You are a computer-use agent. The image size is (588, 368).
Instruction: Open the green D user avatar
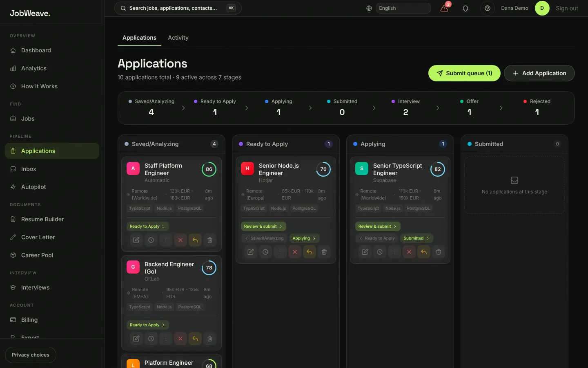pyautogui.click(x=542, y=8)
